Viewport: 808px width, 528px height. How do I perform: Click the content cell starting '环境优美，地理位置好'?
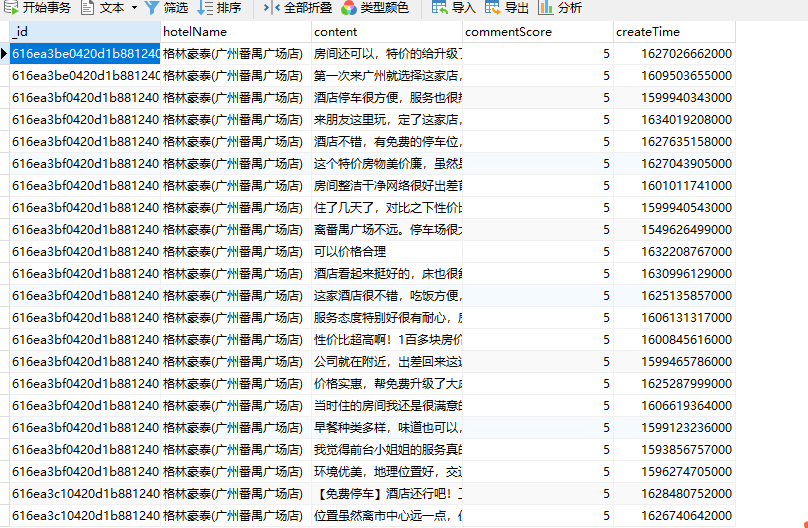tap(387, 472)
